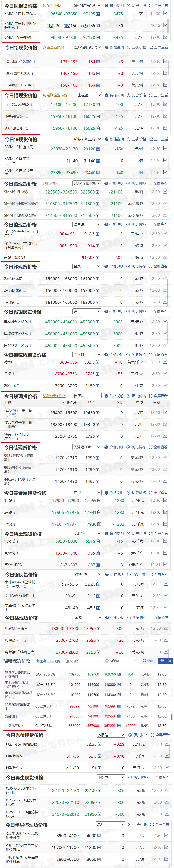The image size is (174, 868).
Task: Click info icon beside 粗铟
Action: click(x=14, y=374)
